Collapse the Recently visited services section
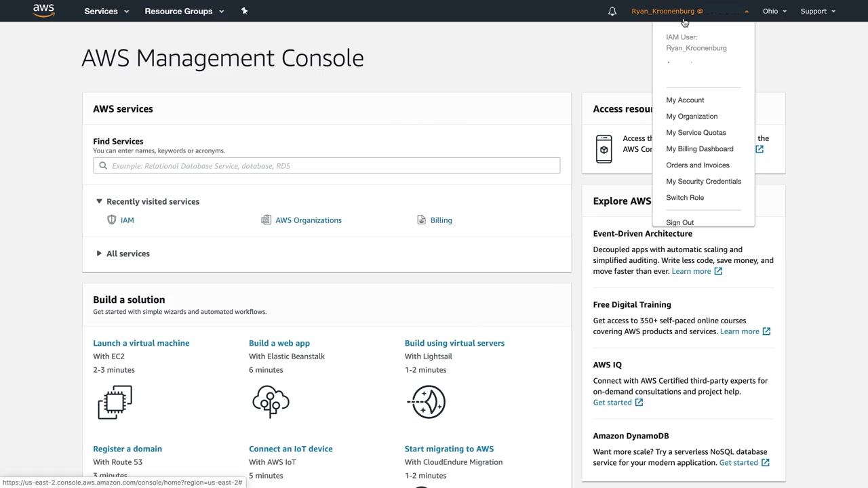Screen dimensions: 868x488 pos(99,201)
